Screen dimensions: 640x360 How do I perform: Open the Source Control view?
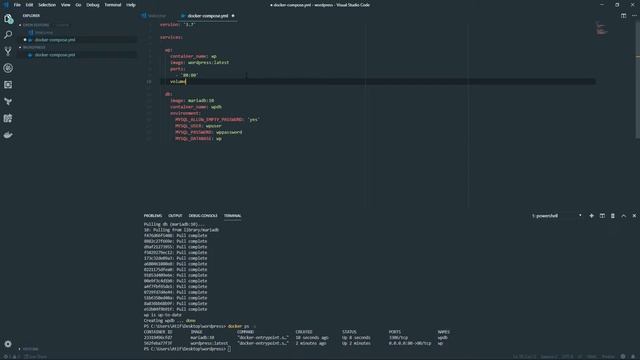pos(8,51)
